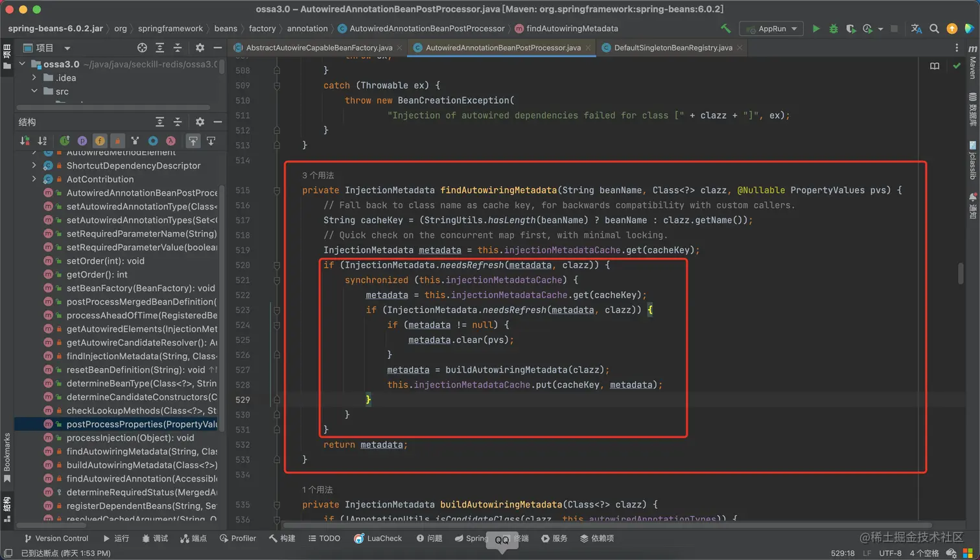Toggle sort alphabetically in Structure
Image resolution: width=980 pixels, height=560 pixels.
click(43, 141)
